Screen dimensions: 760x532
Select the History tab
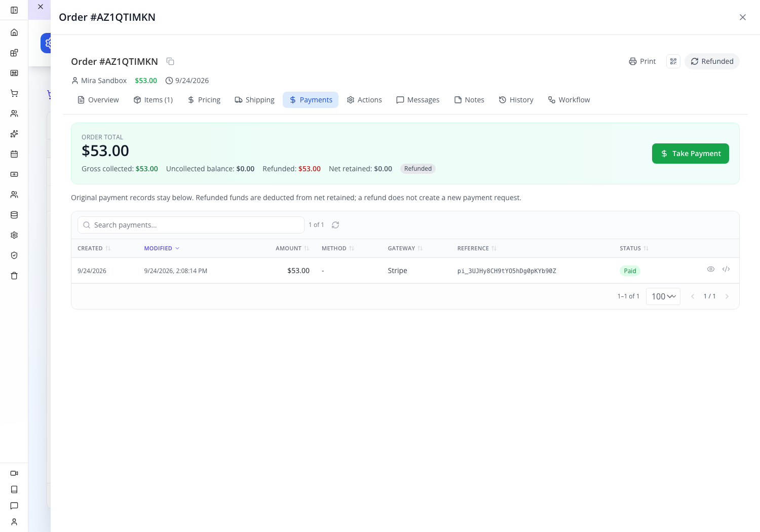516,100
